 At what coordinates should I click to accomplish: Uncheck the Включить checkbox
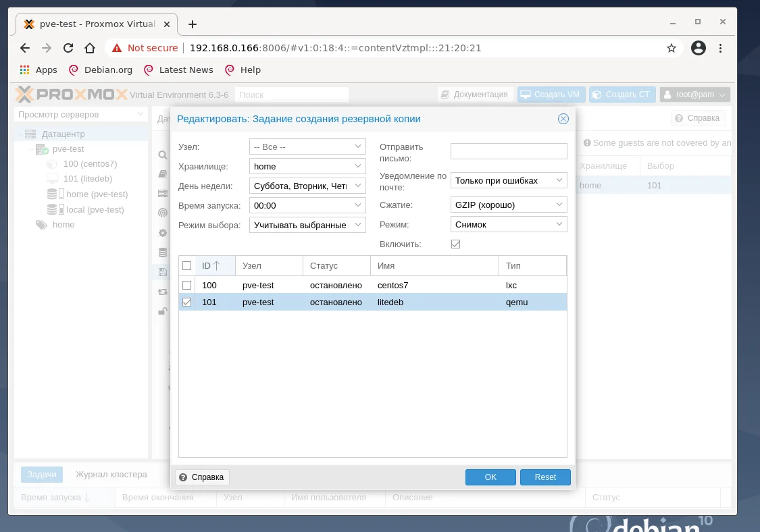455,244
